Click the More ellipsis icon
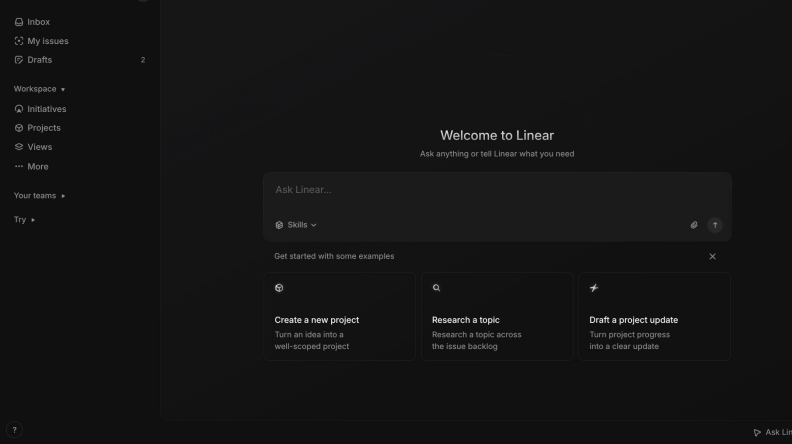This screenshot has width=792, height=444. pos(19,166)
